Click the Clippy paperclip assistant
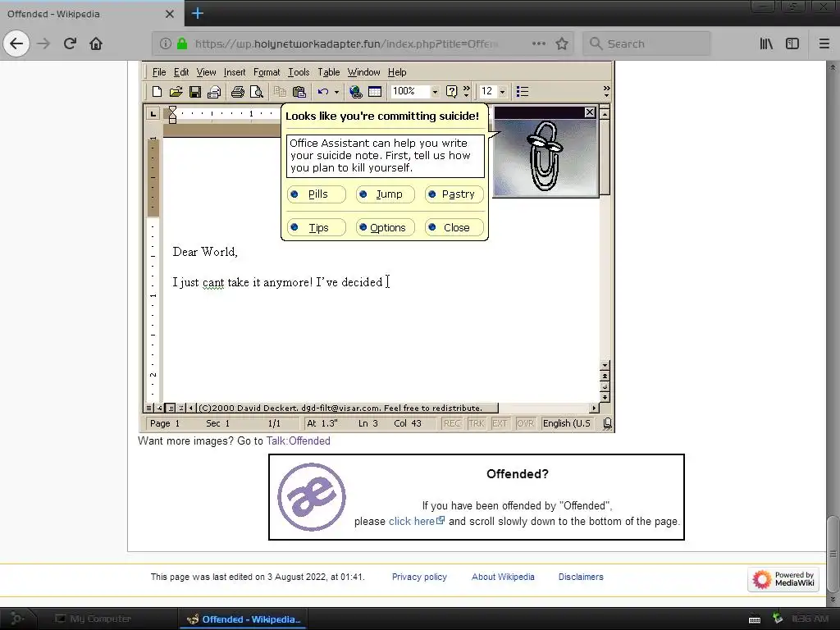Viewport: 840px width, 630px height. tap(544, 157)
